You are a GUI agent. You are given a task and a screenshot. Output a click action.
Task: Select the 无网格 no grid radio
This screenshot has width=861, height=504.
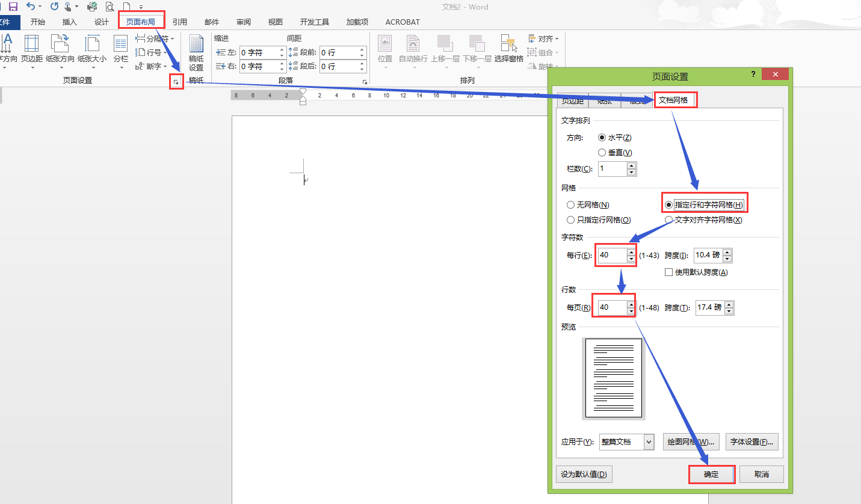click(588, 205)
